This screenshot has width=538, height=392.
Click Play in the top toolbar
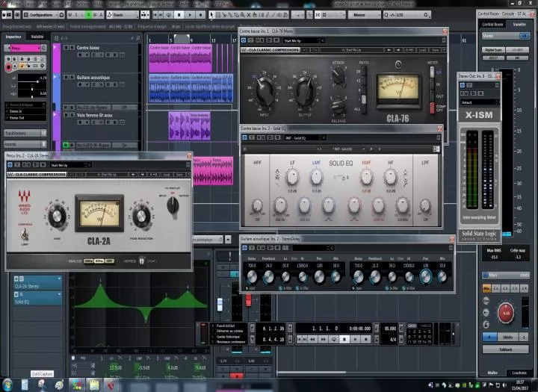pyautogui.click(x=190, y=15)
